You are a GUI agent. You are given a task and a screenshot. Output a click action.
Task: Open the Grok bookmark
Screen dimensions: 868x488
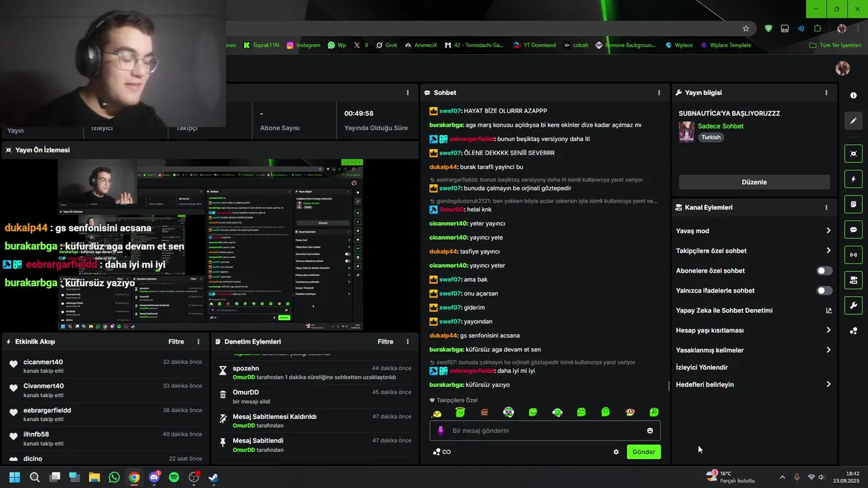pyautogui.click(x=387, y=45)
